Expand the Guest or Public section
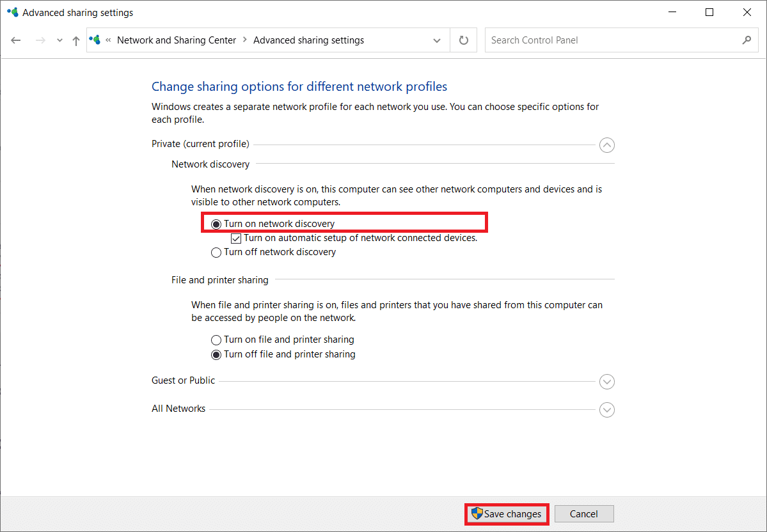The height and width of the screenshot is (532, 767). (x=606, y=381)
